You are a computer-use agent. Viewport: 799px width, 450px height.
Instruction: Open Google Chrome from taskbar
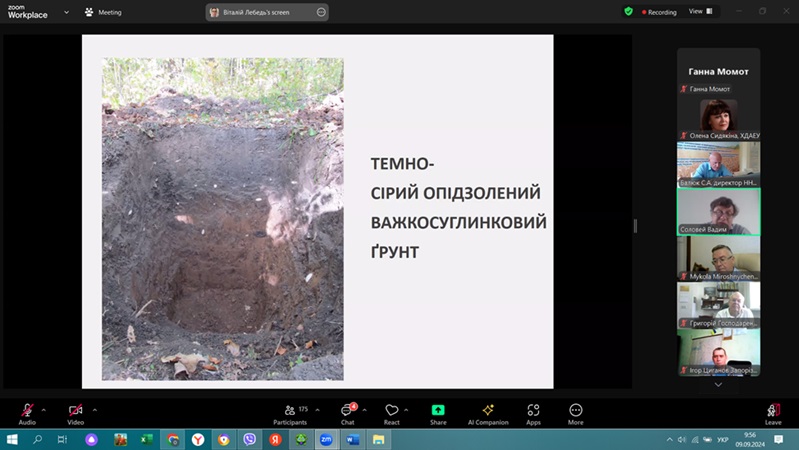point(173,439)
